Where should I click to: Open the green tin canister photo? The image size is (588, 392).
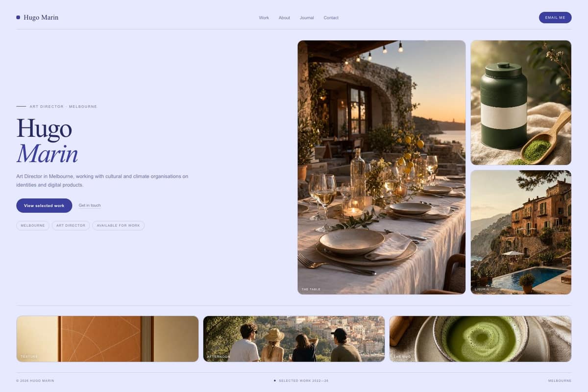[x=521, y=102]
